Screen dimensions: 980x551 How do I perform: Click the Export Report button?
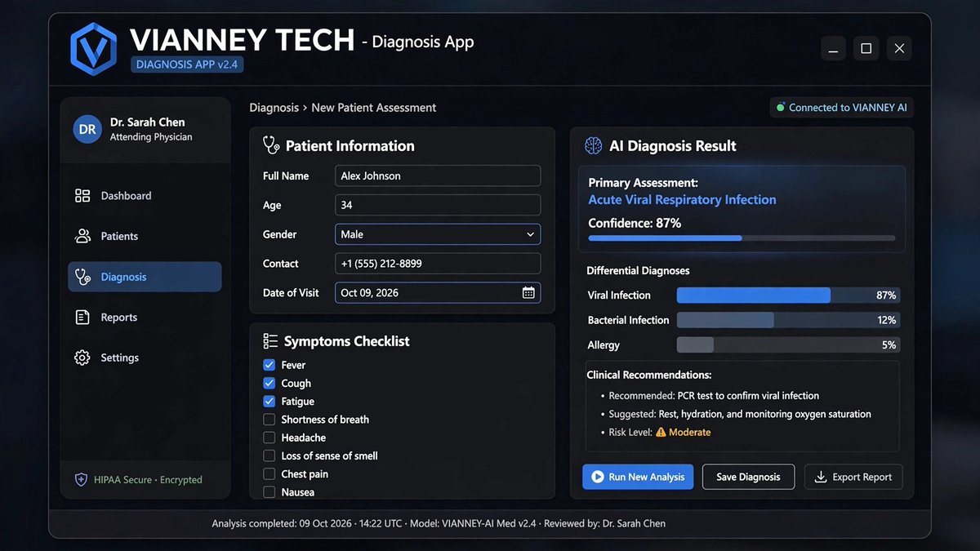point(853,477)
